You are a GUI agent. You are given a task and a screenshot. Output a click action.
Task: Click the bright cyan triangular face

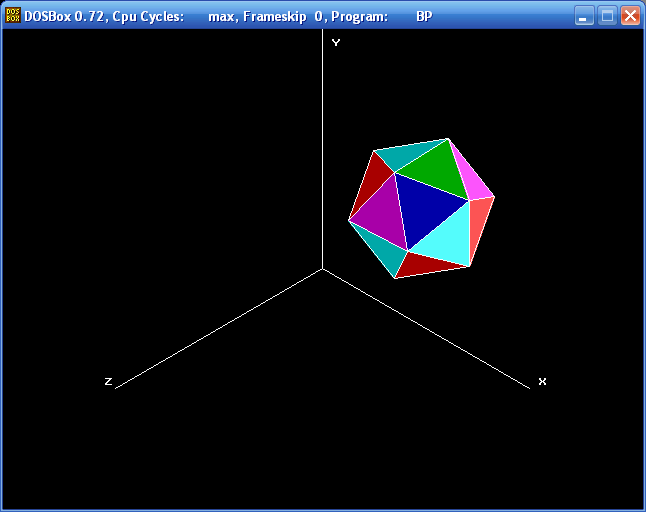point(450,241)
